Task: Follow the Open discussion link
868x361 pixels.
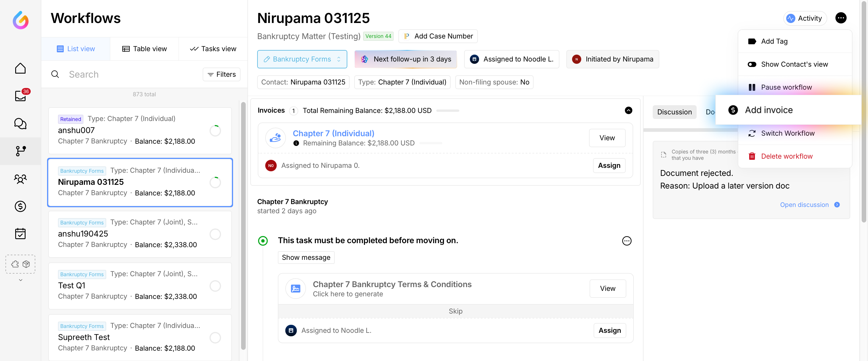Action: (804, 205)
